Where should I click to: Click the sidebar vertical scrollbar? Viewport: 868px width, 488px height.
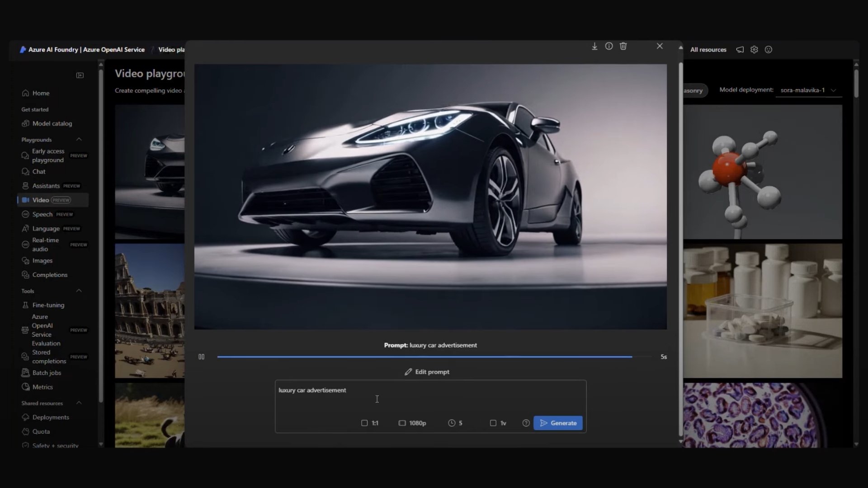click(101, 235)
